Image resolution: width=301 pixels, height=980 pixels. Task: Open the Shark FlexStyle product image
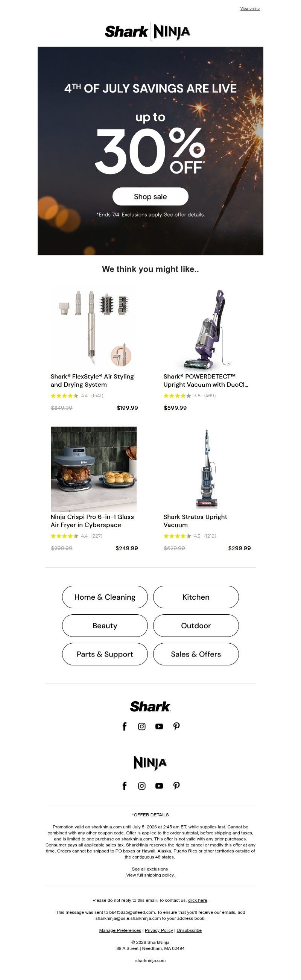point(94,328)
